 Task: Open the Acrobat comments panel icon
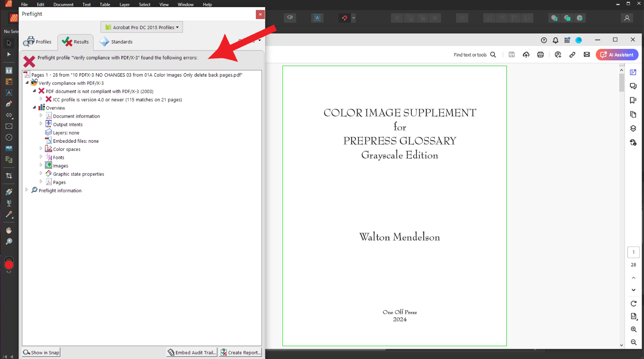[x=633, y=86]
